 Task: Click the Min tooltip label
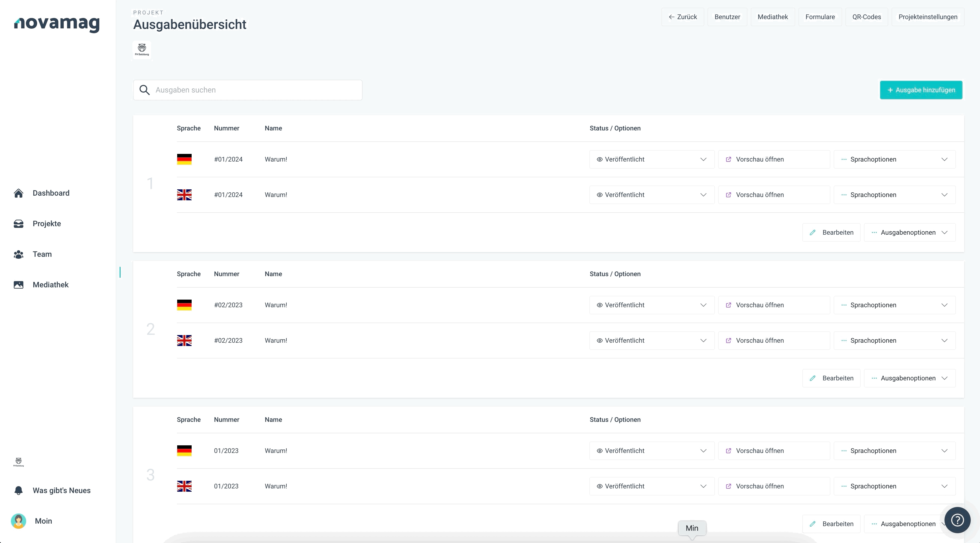(692, 528)
